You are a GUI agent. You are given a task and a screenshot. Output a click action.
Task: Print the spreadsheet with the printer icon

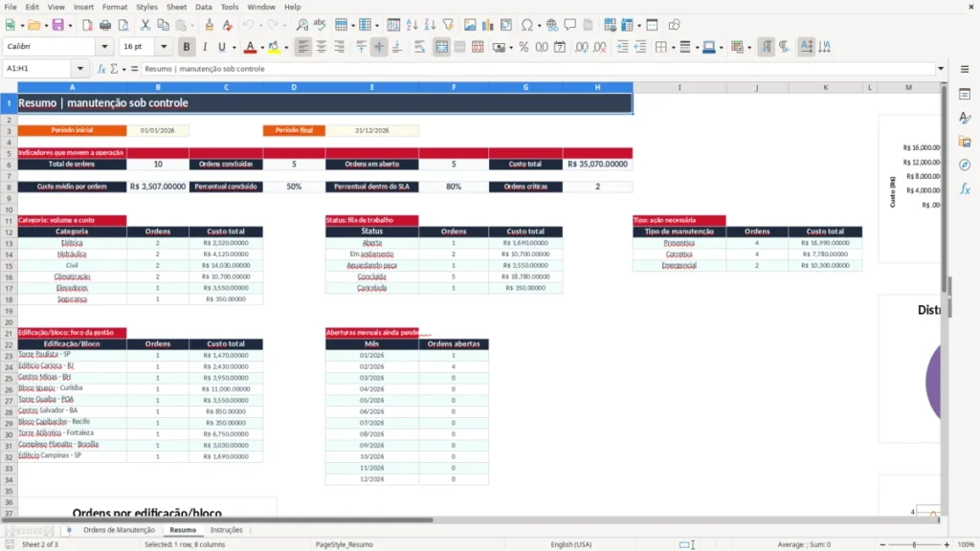click(x=105, y=25)
